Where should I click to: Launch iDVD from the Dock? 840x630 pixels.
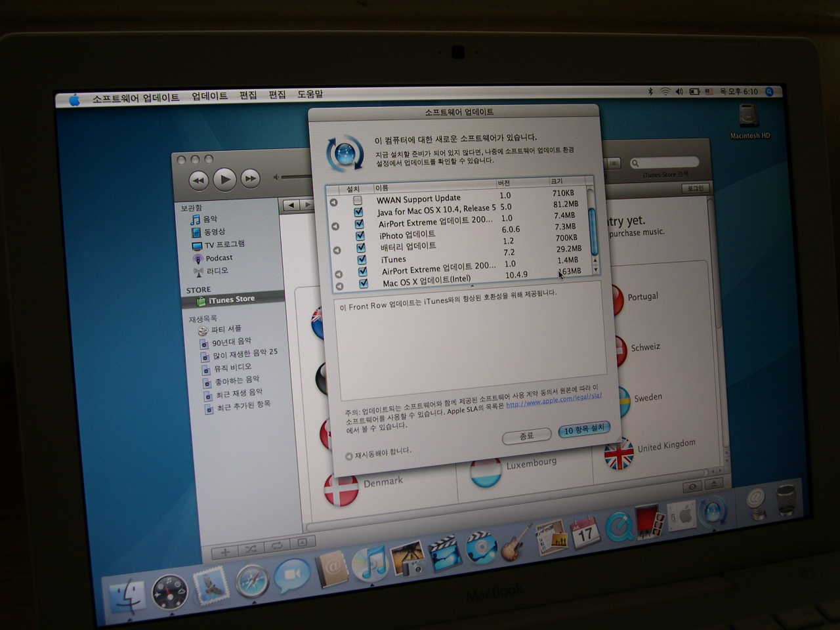tap(482, 548)
